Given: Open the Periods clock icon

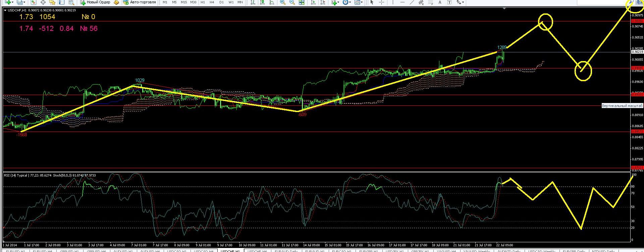Looking at the screenshot, I should [345, 2].
